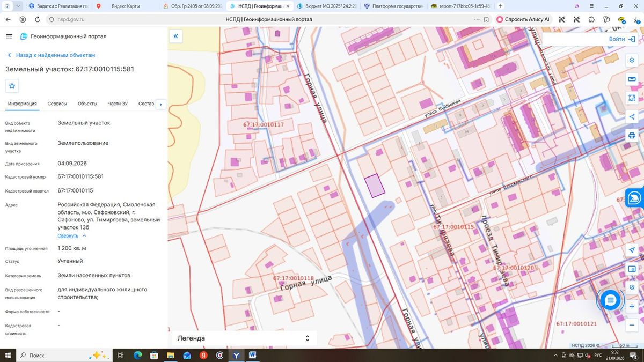Click the Войти login button
The width and height of the screenshot is (644, 362).
623,39
